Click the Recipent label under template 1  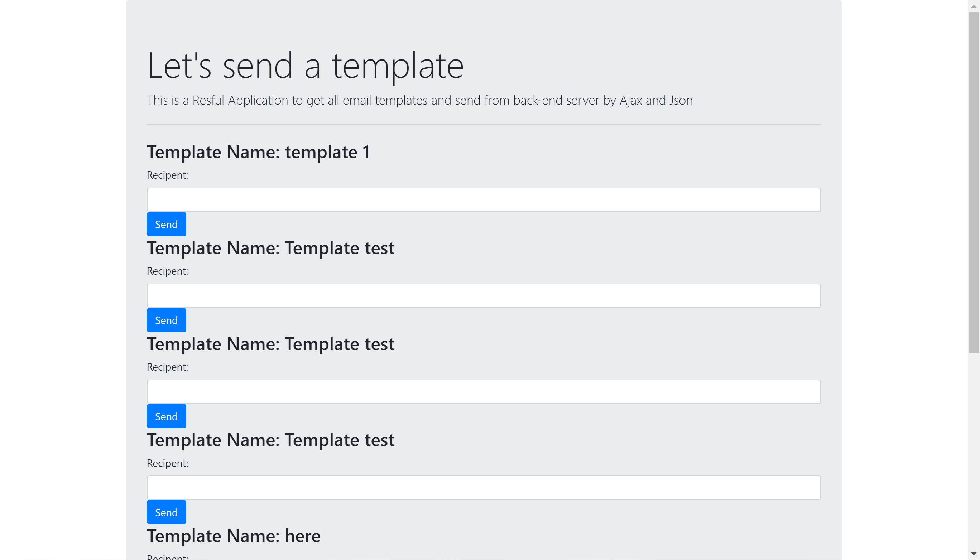point(167,175)
